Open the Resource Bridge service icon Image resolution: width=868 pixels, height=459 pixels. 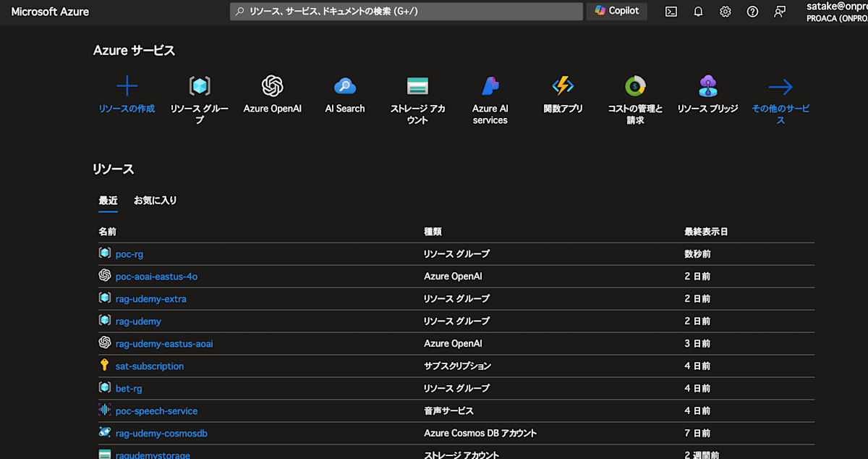coord(707,86)
